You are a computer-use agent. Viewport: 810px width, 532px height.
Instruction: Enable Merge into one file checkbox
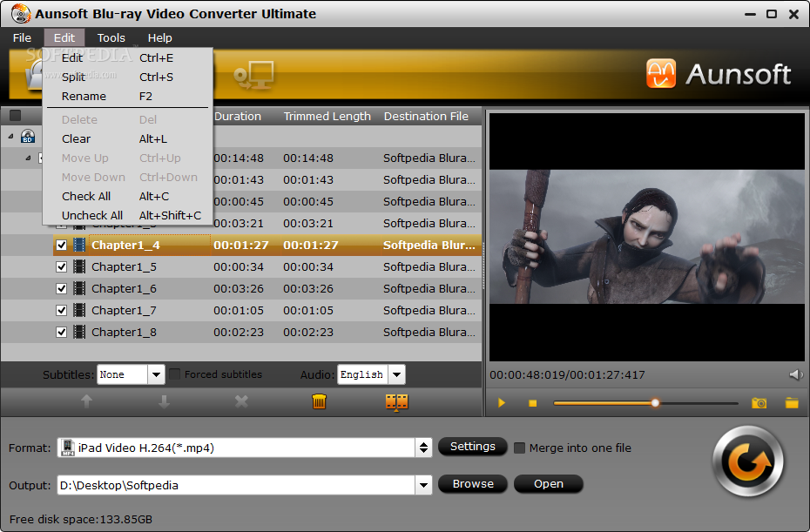pyautogui.click(x=520, y=448)
